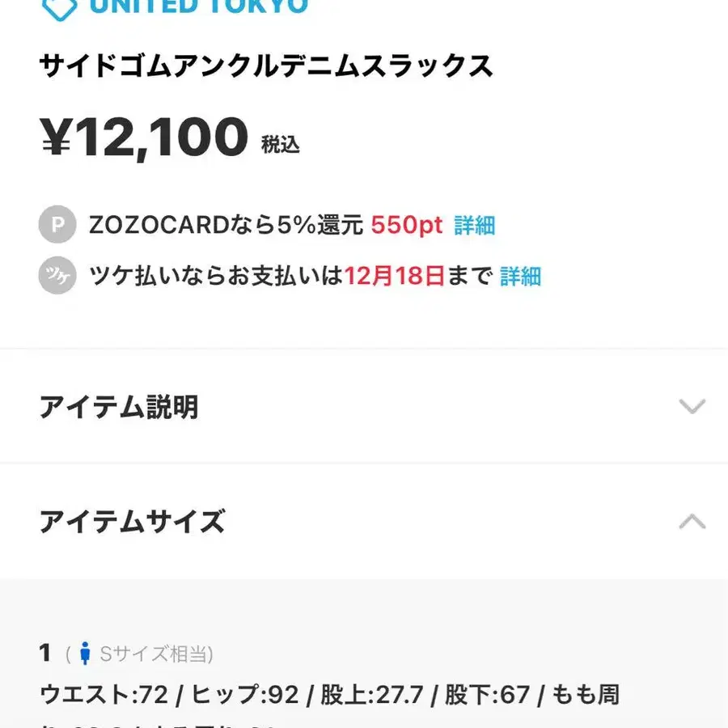Click the ZOZOCARDなら5%還元 promotion text
Image resolution: width=728 pixels, height=728 pixels.
225,225
